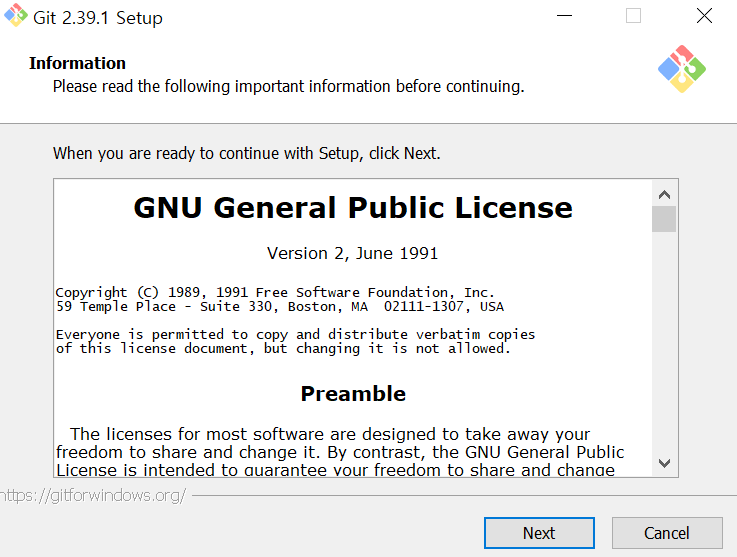Image resolution: width=737 pixels, height=557 pixels.
Task: Click the license text scrollbar thumb
Action: pos(664,219)
